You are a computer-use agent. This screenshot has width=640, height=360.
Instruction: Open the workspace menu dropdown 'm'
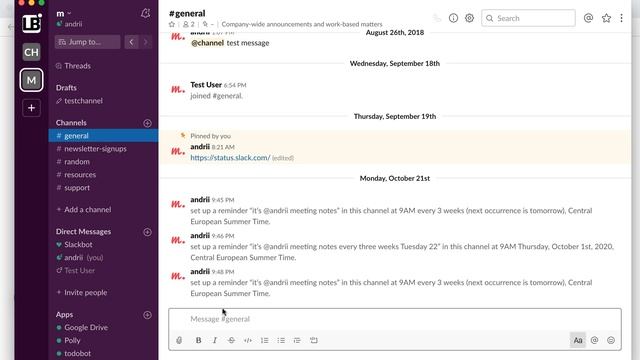(x=64, y=13)
